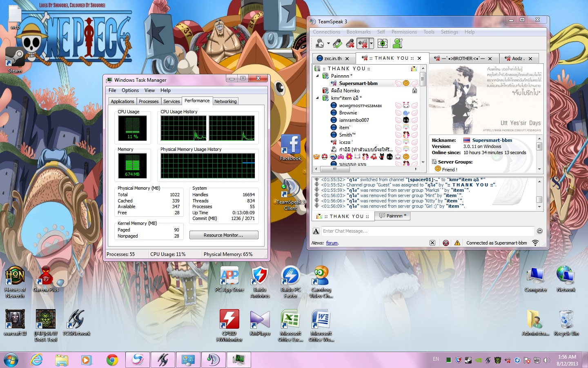Open the Bookmarks menu in TeamSpeak
Image resolution: width=588 pixels, height=368 pixels.
click(x=359, y=32)
